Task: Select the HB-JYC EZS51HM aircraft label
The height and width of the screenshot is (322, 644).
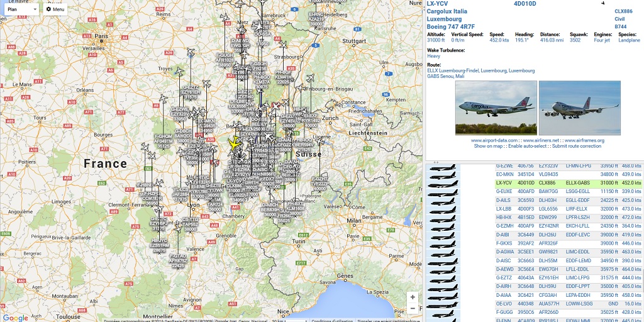Action: (159, 245)
